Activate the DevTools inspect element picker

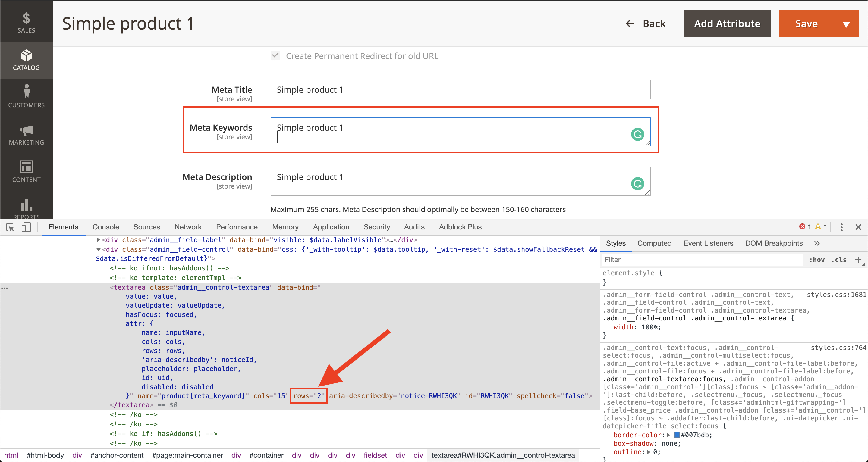(x=10, y=227)
